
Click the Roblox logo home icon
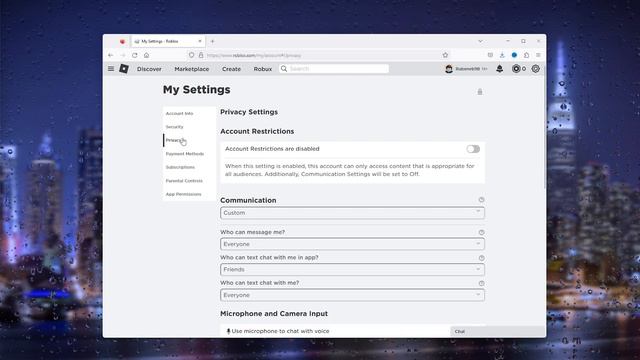click(124, 69)
